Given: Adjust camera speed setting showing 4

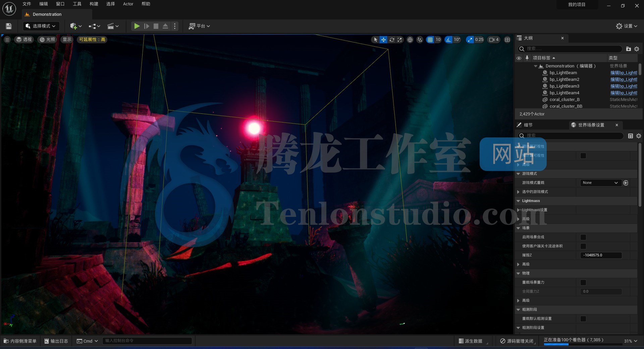Looking at the screenshot, I should [x=494, y=40].
